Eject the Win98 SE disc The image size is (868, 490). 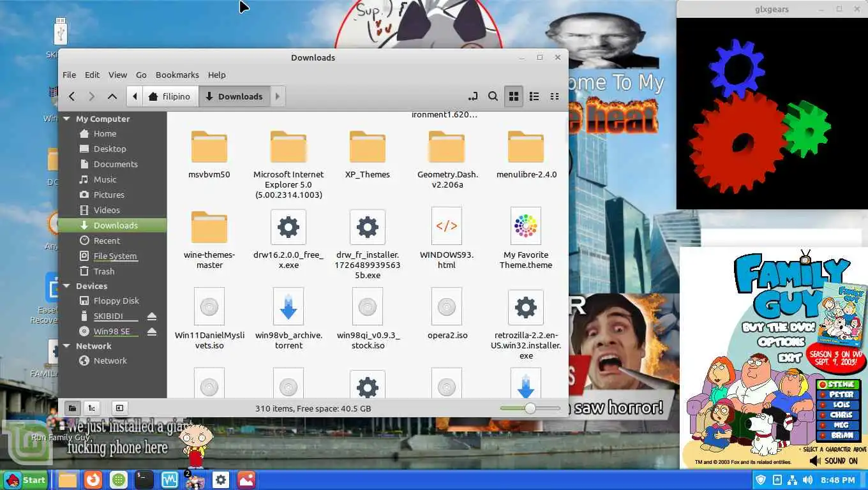[152, 332]
